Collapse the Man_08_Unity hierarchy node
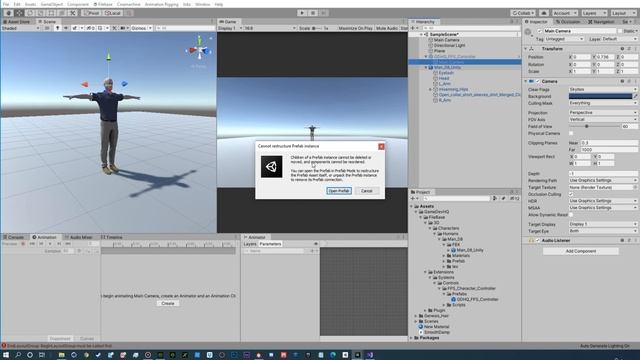Viewport: 640px width, 360px height. tap(426, 67)
